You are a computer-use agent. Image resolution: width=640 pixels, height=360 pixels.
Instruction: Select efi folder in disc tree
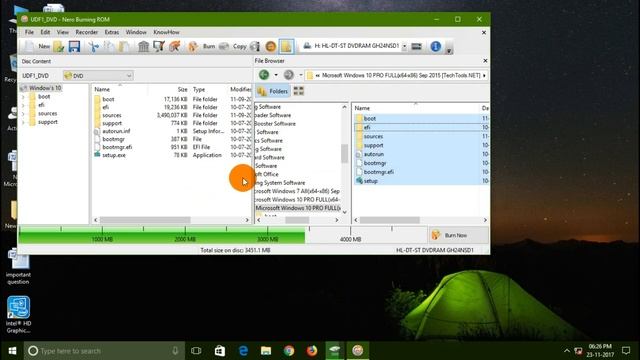pyautogui.click(x=41, y=105)
